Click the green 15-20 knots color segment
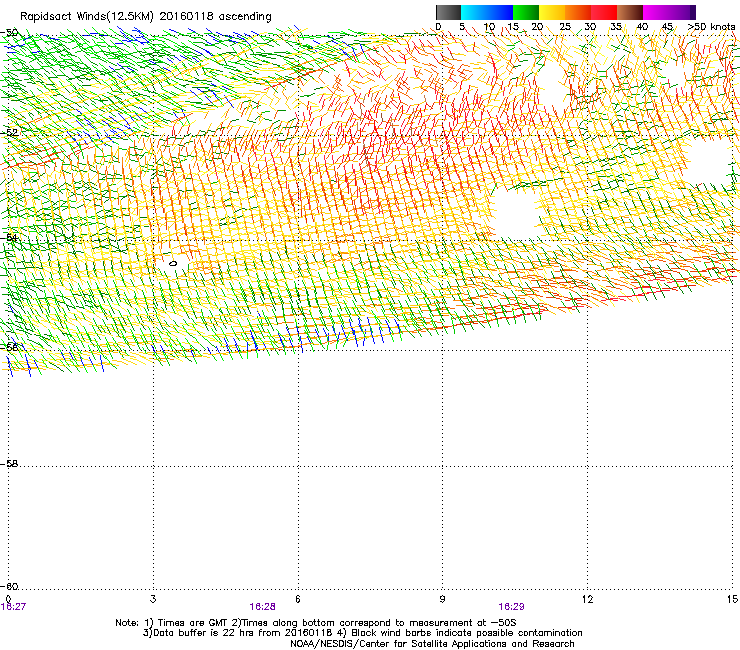740x650 pixels. click(x=526, y=12)
